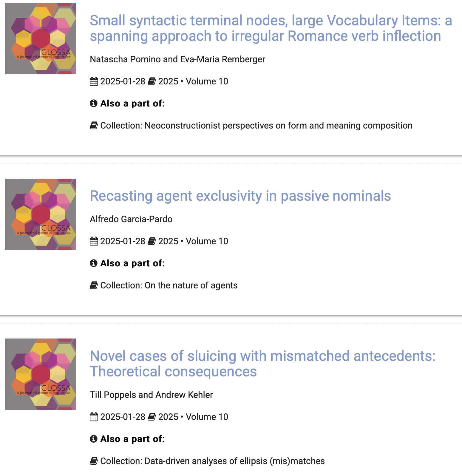Image resolution: width=462 pixels, height=476 pixels.
Task: Click the volume book icon on the Garcia-Pardo article
Action: [152, 241]
